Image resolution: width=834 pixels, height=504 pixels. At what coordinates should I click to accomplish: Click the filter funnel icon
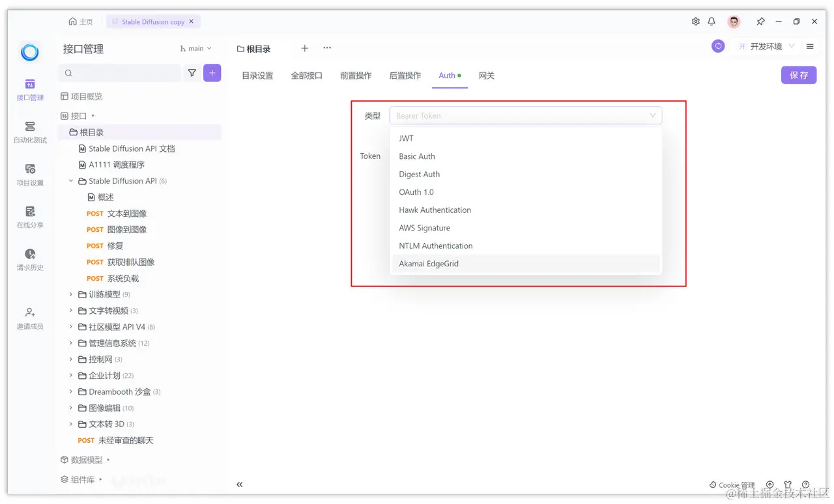192,73
